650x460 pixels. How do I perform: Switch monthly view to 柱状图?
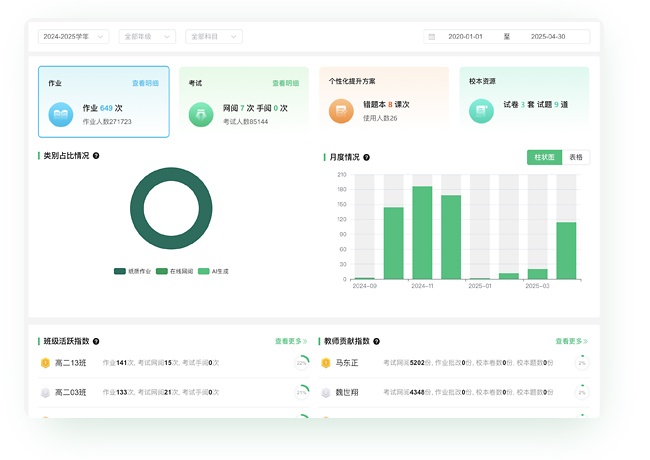click(x=544, y=157)
